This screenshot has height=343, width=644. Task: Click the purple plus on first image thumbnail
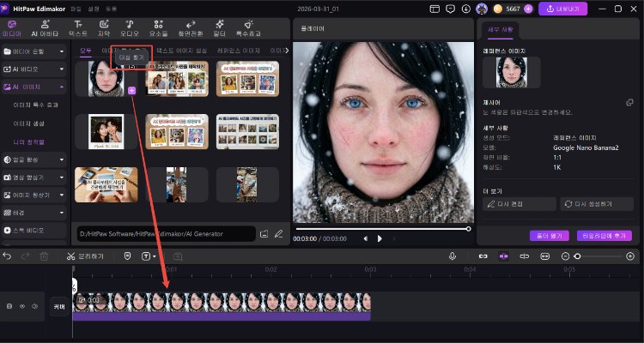(131, 89)
